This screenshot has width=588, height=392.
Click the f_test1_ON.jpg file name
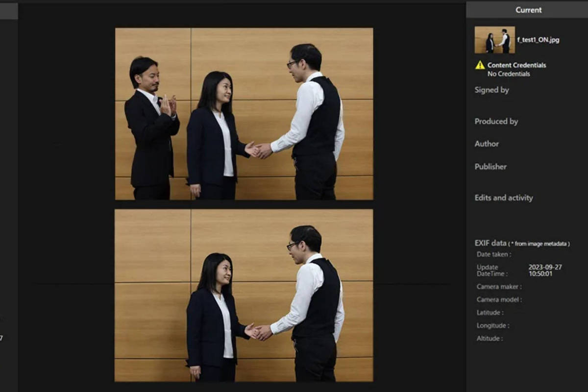click(538, 40)
